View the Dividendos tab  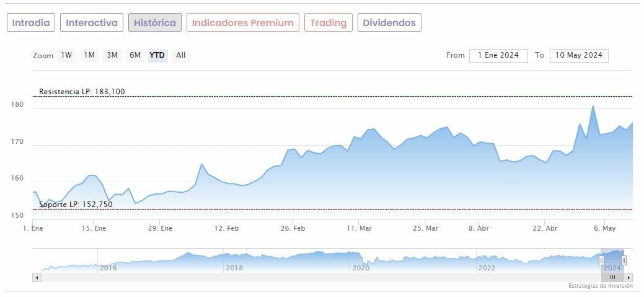(389, 23)
